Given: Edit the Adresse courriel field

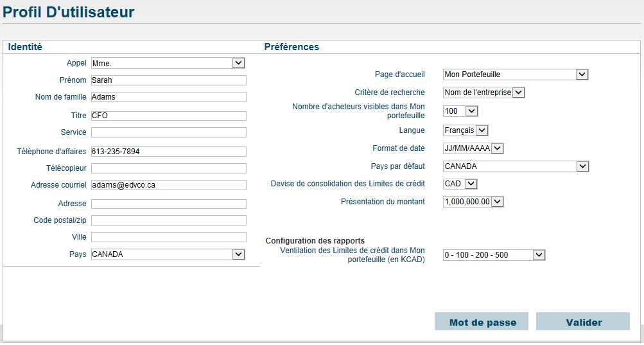Looking at the screenshot, I should 169,185.
